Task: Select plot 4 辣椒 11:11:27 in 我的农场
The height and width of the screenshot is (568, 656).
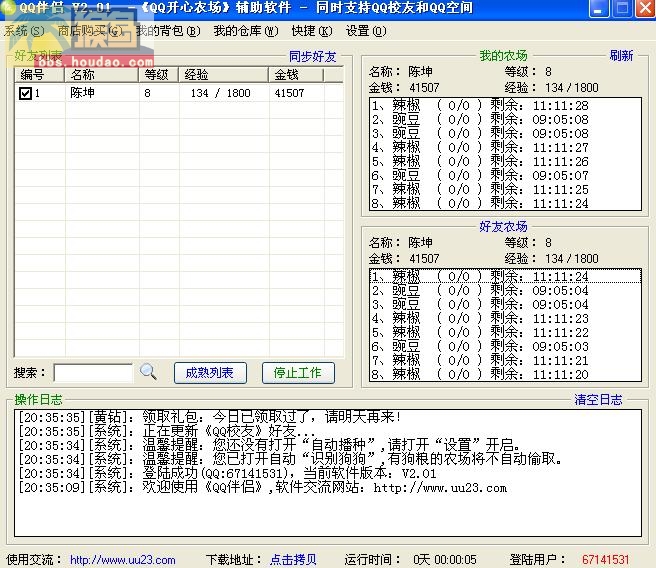Action: click(505, 147)
